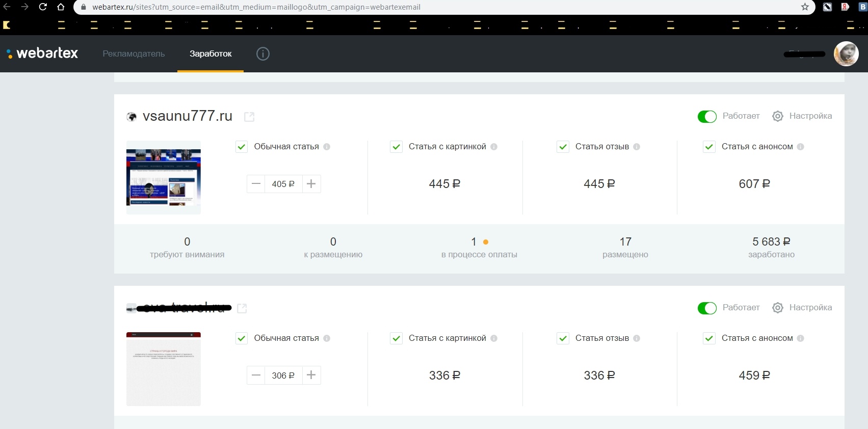This screenshot has height=429, width=868.
Task: Click vsaunu777.ru favicon globe icon
Action: click(131, 117)
